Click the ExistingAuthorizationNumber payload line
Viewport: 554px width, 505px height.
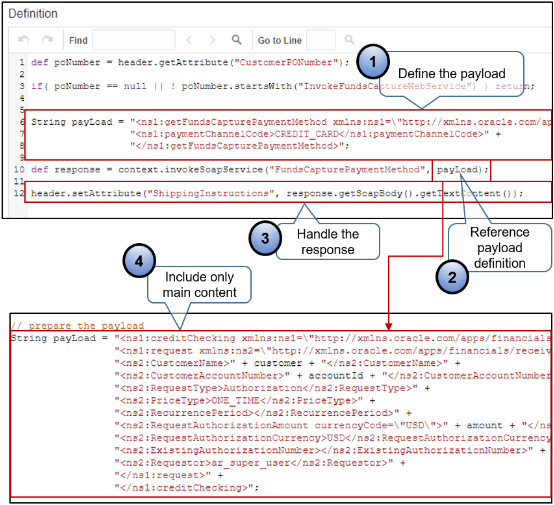click(x=330, y=451)
